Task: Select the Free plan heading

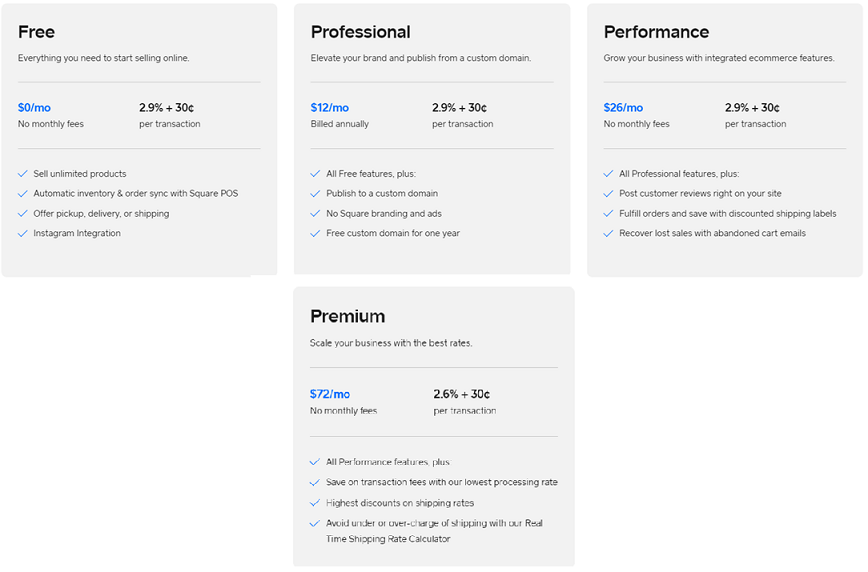Action: tap(36, 32)
